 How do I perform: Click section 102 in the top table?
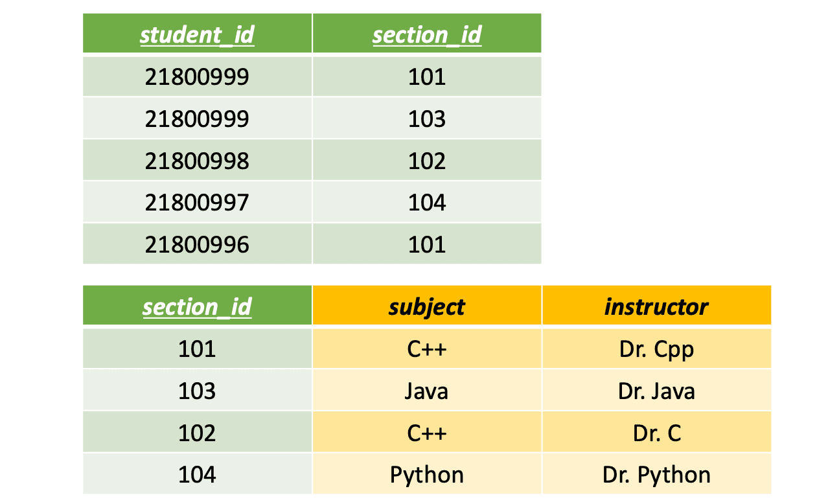tap(427, 160)
